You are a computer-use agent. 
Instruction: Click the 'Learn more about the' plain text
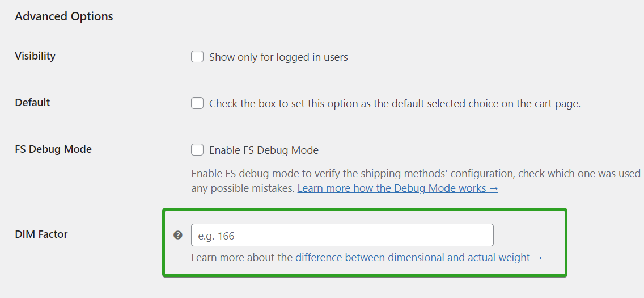242,257
